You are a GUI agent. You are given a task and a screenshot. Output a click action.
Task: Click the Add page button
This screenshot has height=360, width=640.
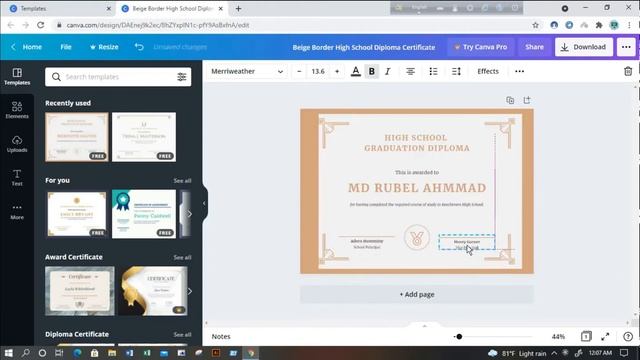click(417, 294)
